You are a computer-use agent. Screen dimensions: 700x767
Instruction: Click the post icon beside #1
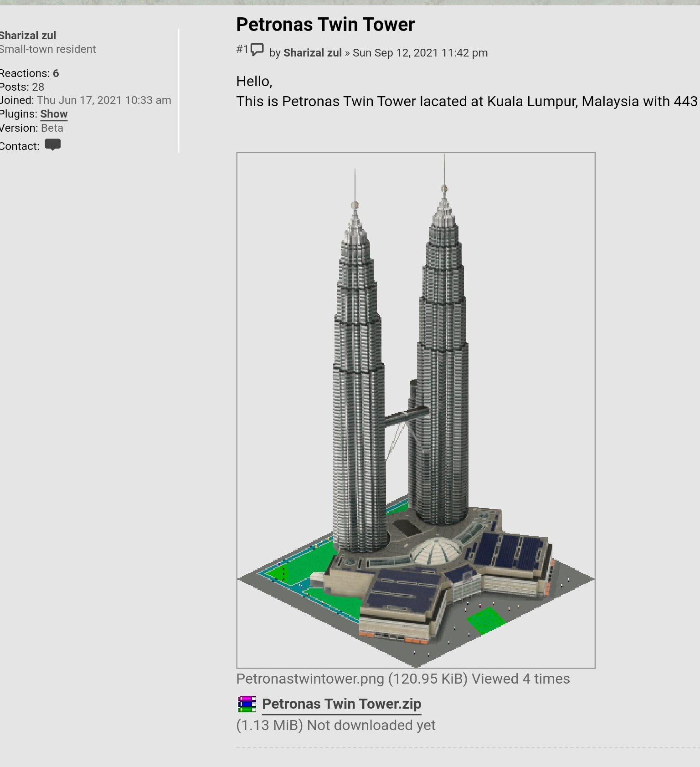pos(257,50)
